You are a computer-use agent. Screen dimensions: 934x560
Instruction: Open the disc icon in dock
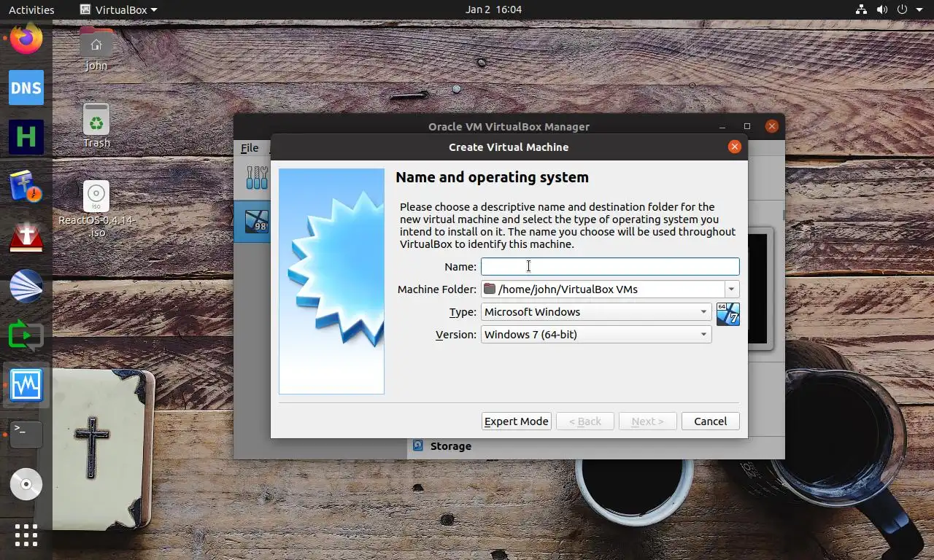point(26,484)
